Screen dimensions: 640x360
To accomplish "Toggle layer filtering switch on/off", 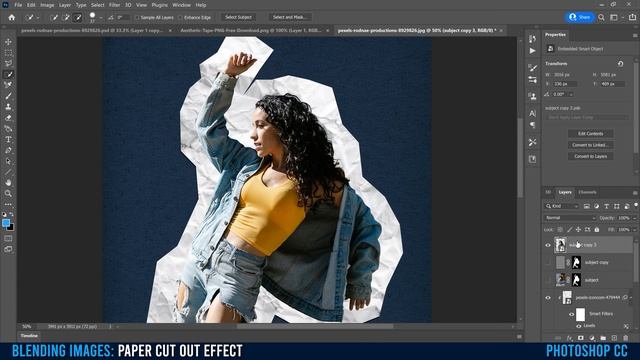I will click(x=636, y=205).
